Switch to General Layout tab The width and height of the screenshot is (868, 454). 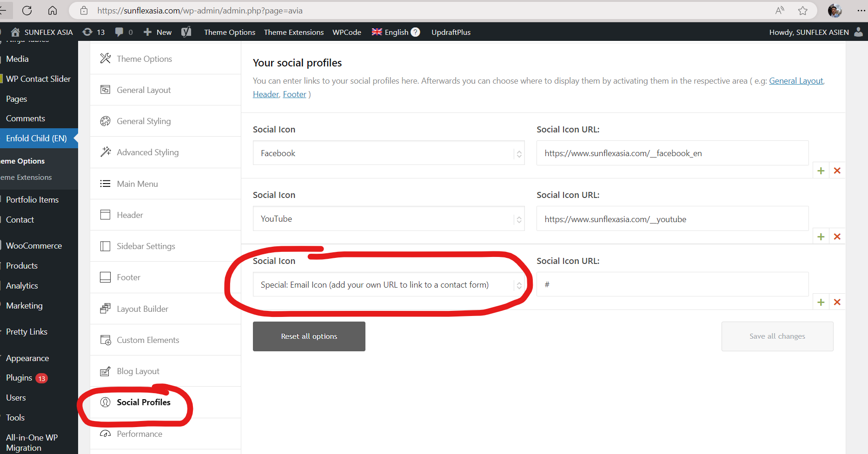[166, 90]
